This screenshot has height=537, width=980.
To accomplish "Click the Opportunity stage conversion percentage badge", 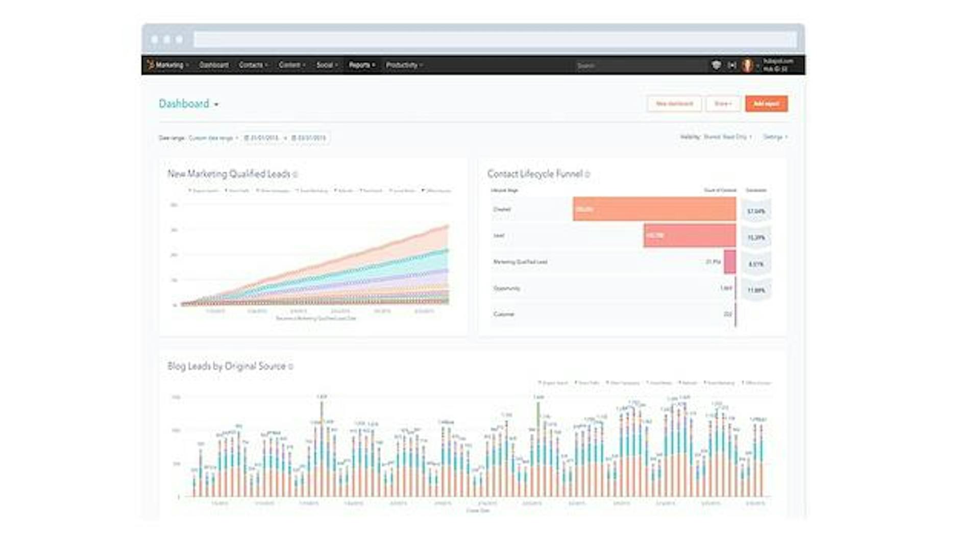I will click(x=756, y=290).
